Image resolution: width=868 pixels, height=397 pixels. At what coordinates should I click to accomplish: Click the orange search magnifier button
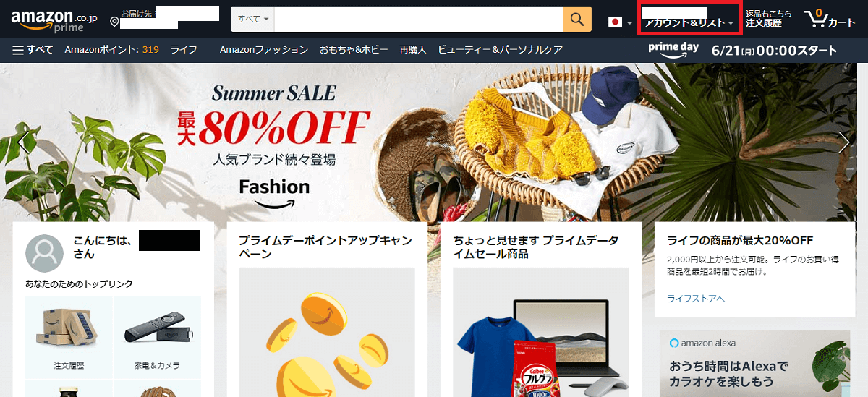[x=577, y=19]
